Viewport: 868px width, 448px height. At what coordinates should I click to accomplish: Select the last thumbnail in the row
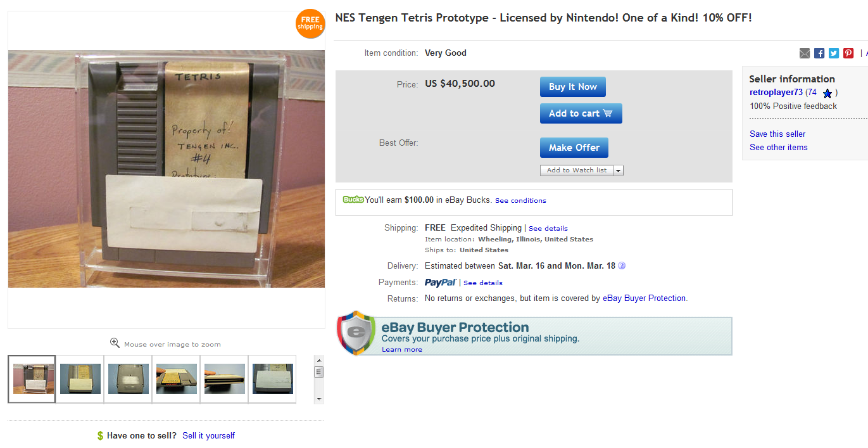click(x=273, y=379)
